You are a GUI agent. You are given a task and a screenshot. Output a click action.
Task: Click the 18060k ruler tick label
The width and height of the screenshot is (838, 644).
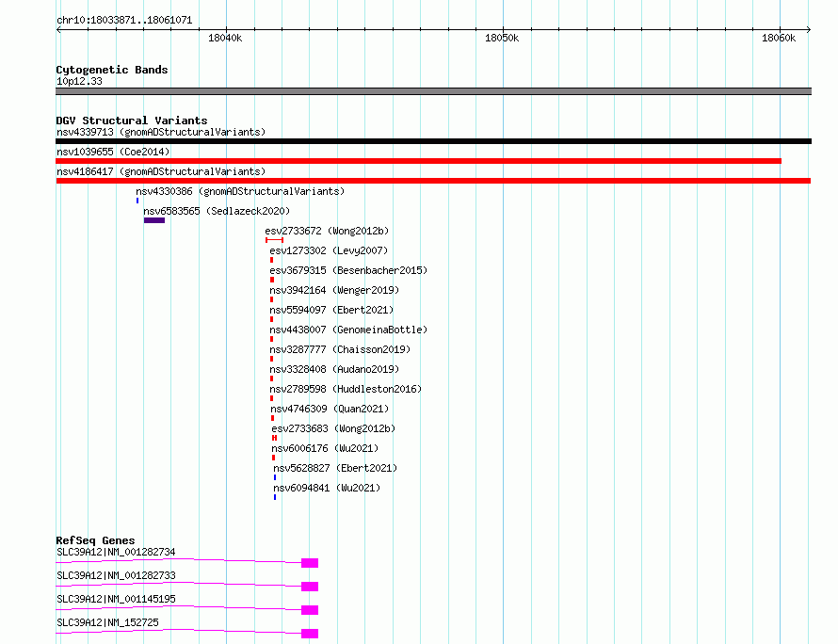click(x=779, y=38)
